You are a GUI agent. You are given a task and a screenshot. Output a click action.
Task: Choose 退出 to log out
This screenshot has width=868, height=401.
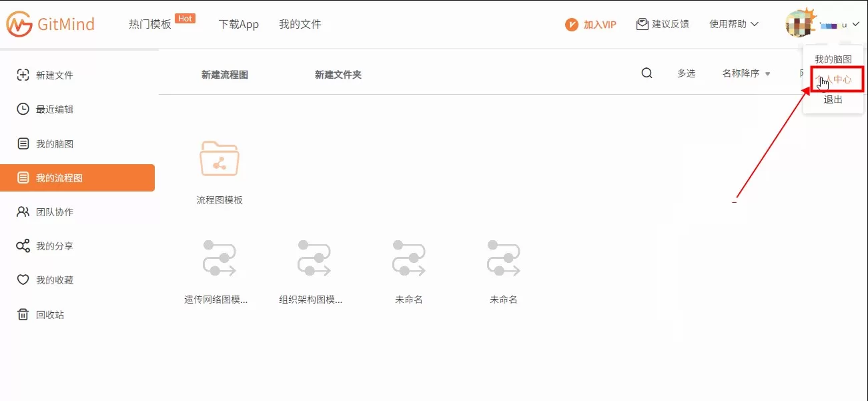833,99
